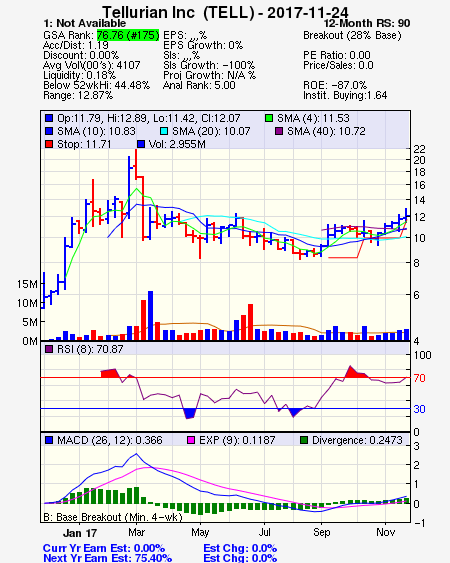
Task: Click the 'May' x-axis label
Action: (x=200, y=532)
